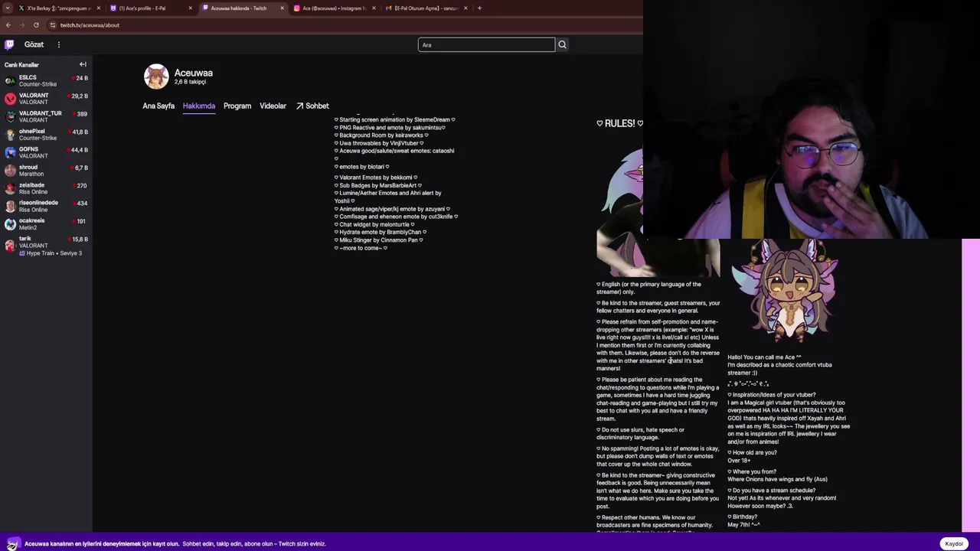980x551 pixels.
Task: Click the RULES! panel heading
Action: tap(619, 123)
